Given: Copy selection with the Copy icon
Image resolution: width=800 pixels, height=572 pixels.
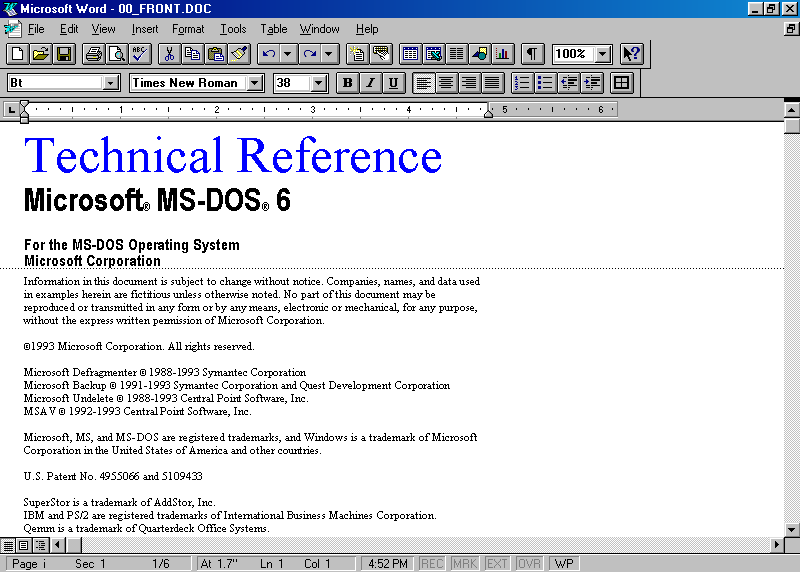Looking at the screenshot, I should pos(192,54).
